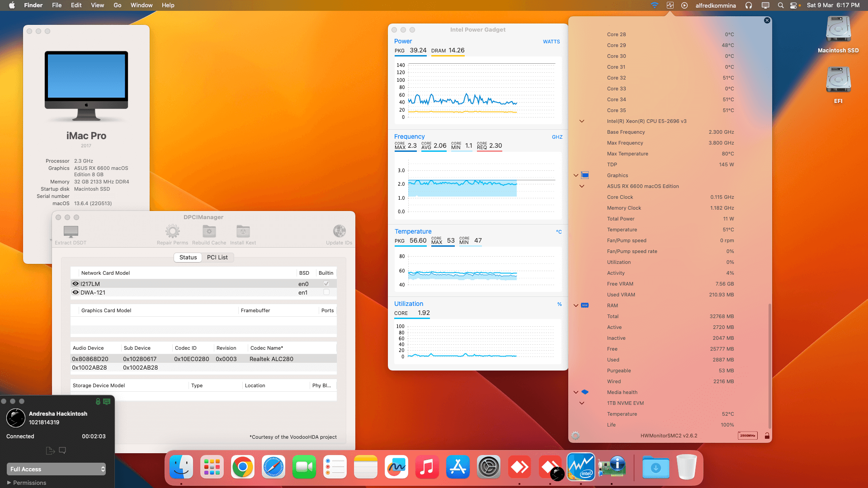Open AnyDesk chat bubble icon
Screen dimensions: 868x488
pyautogui.click(x=62, y=450)
